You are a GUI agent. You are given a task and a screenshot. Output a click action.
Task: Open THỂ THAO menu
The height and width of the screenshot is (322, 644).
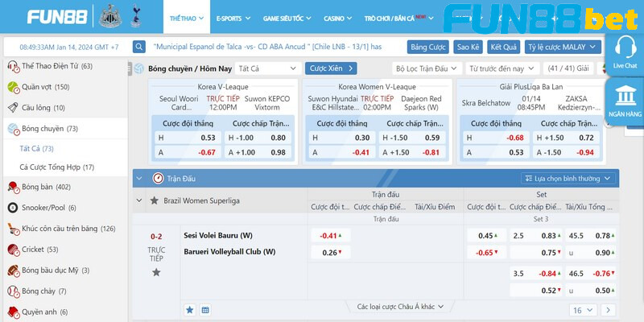pyautogui.click(x=187, y=18)
